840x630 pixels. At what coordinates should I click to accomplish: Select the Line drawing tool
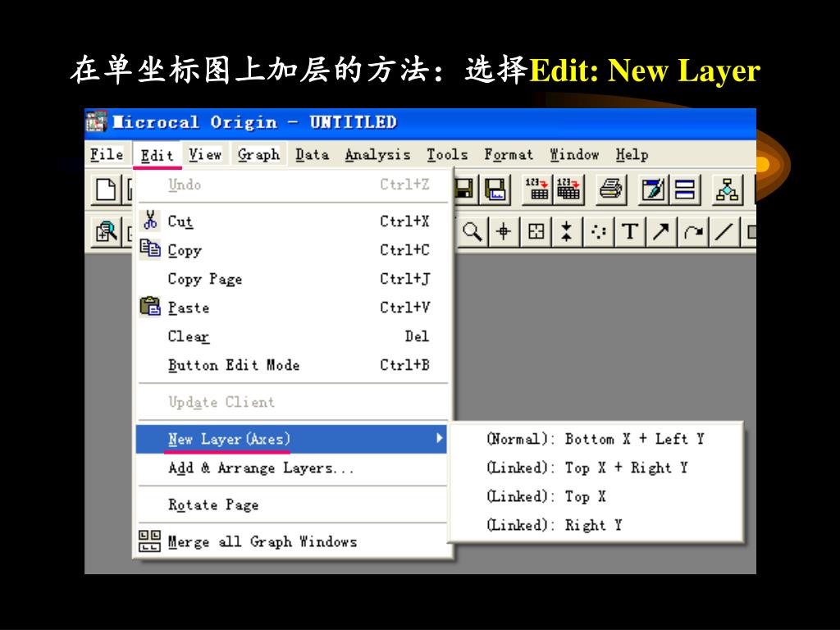pos(724,232)
